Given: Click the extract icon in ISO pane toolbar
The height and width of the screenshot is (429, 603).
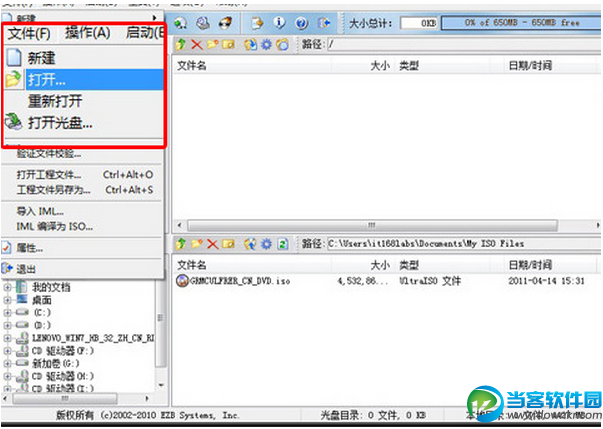Looking at the screenshot, I should pos(250,45).
